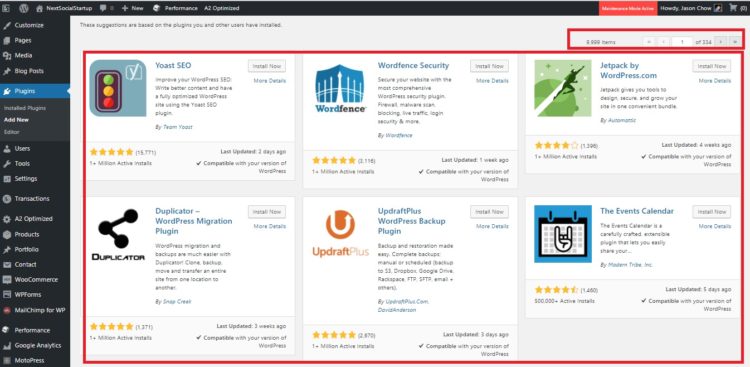Click the Media icon in sidebar
750x367 pixels.
click(7, 56)
